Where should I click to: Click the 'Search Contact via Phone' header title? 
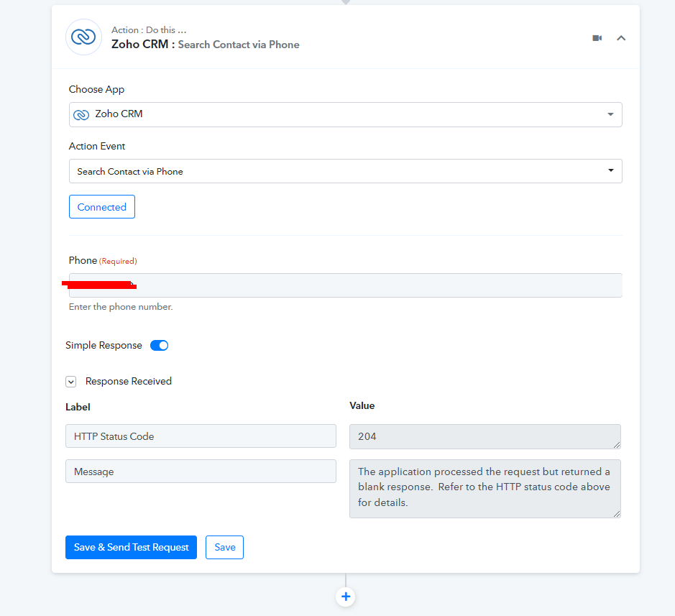[x=239, y=45]
